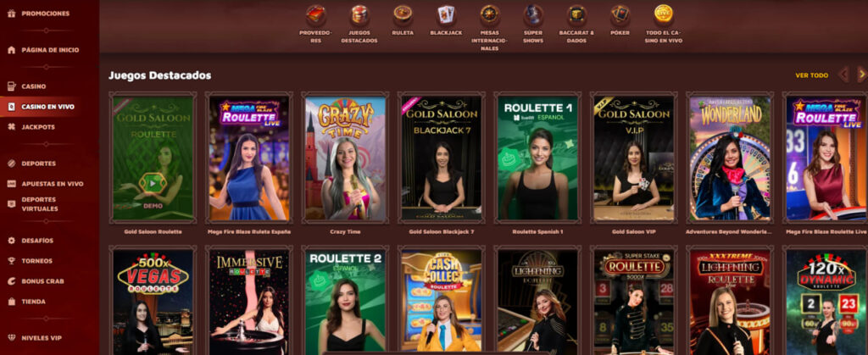Open the Immersive Roulette game card
Image resolution: width=868 pixels, height=355 pixels.
(x=249, y=301)
